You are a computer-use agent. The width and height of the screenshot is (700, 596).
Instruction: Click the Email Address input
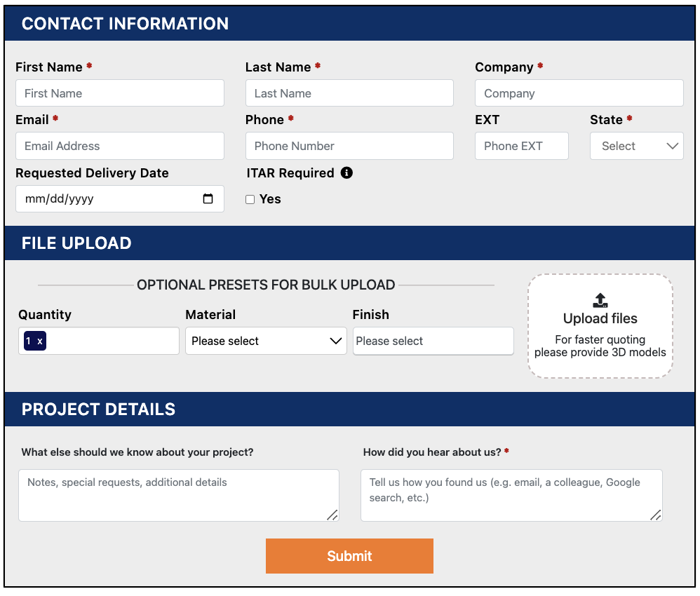(120, 146)
